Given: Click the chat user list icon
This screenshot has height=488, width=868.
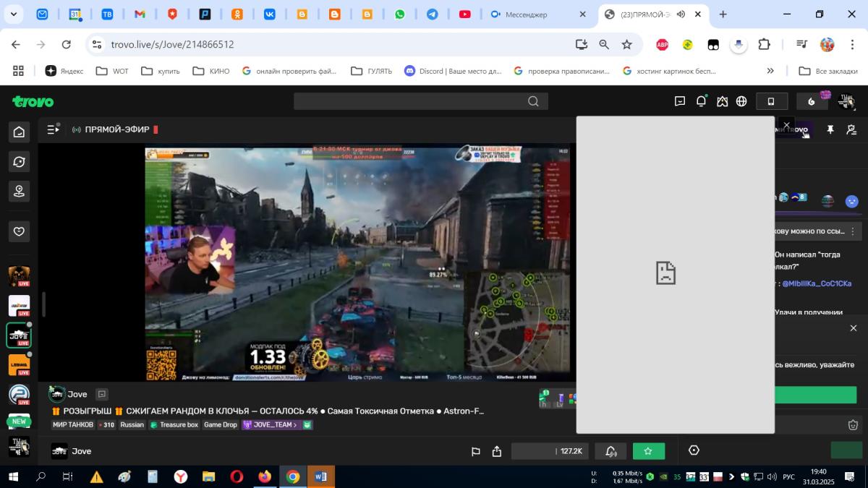Looking at the screenshot, I should [x=851, y=130].
